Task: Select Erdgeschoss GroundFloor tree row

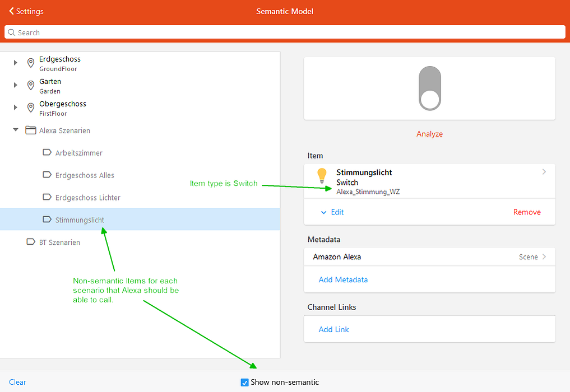Action: tap(140, 63)
